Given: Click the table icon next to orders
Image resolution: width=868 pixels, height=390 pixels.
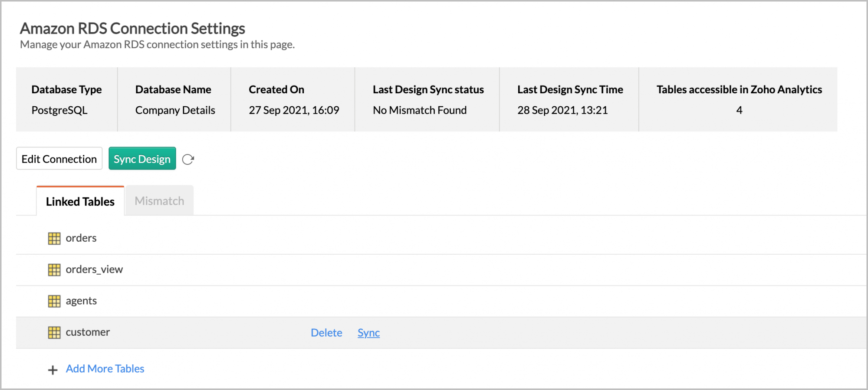Looking at the screenshot, I should (x=54, y=238).
